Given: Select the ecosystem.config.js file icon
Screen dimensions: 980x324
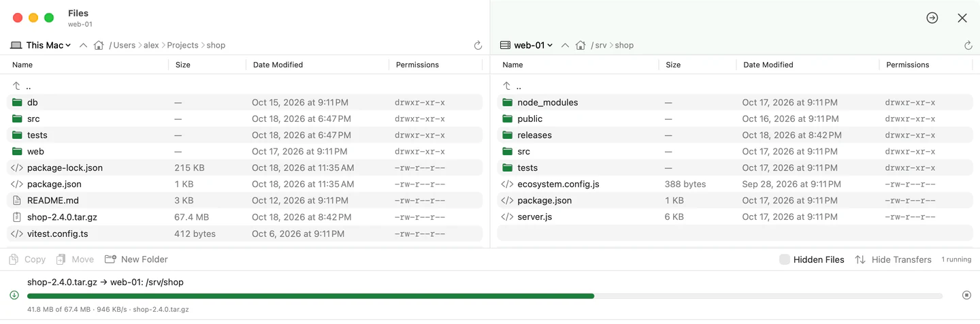Looking at the screenshot, I should [x=507, y=184].
